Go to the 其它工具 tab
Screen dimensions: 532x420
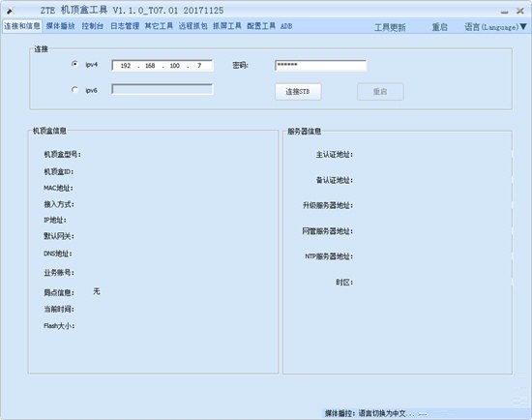pyautogui.click(x=159, y=26)
